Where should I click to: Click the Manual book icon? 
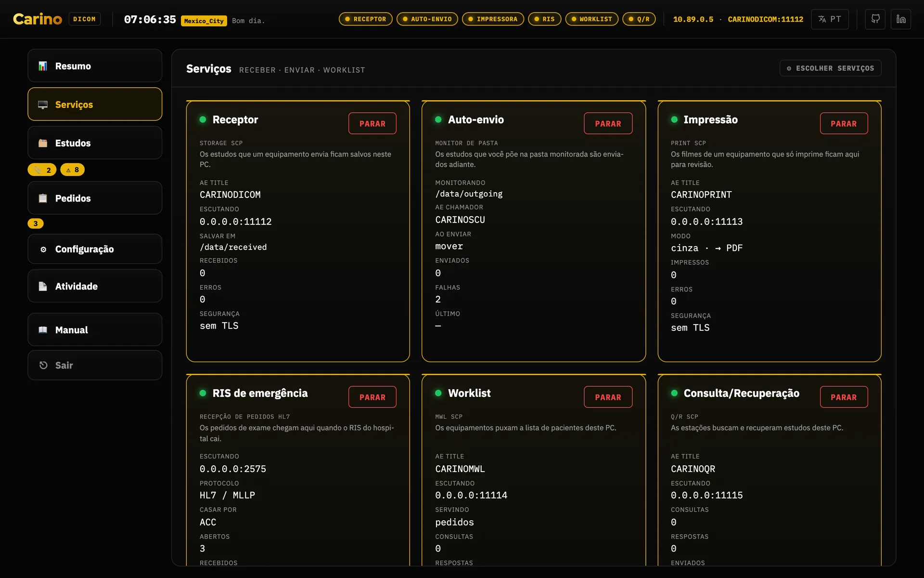pos(43,330)
